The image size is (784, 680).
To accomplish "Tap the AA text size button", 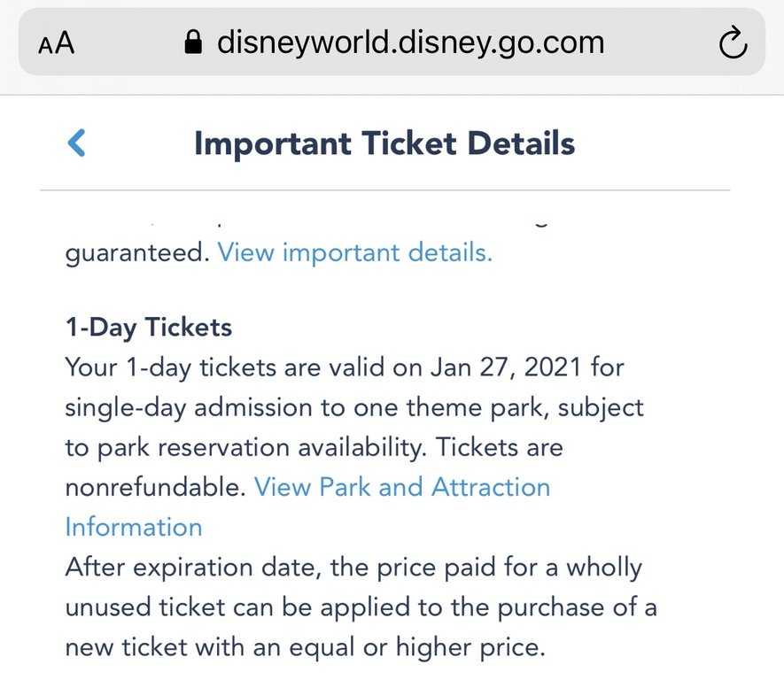I will click(x=57, y=43).
